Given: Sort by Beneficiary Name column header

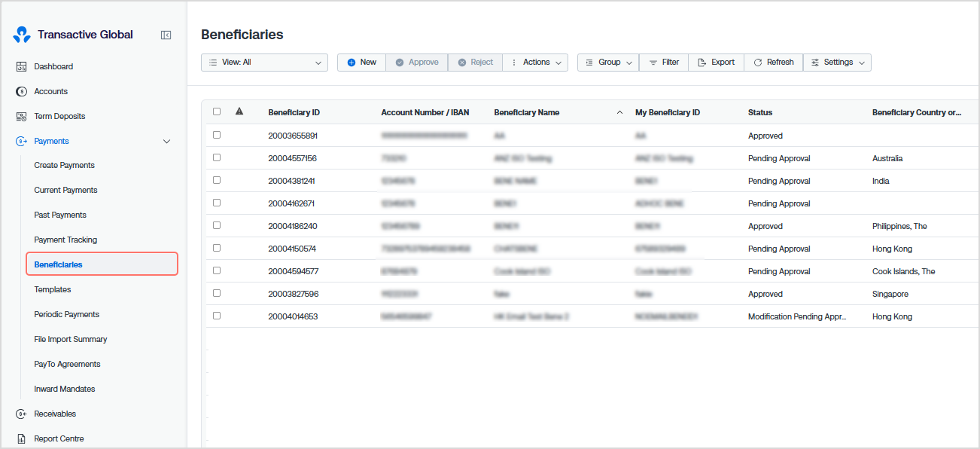Looking at the screenshot, I should pos(527,112).
